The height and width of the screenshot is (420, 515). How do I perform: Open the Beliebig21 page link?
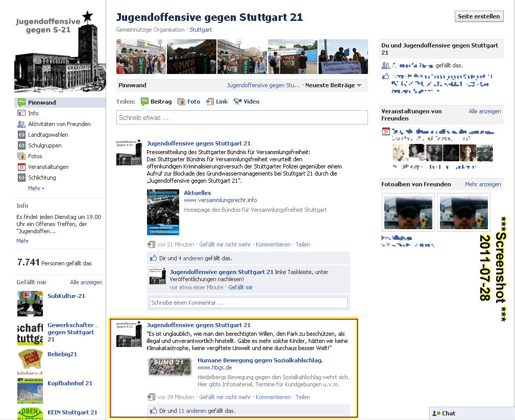pyautogui.click(x=62, y=354)
